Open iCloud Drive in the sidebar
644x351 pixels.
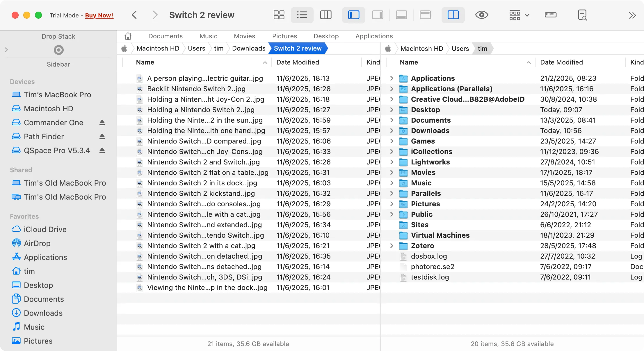pyautogui.click(x=45, y=229)
